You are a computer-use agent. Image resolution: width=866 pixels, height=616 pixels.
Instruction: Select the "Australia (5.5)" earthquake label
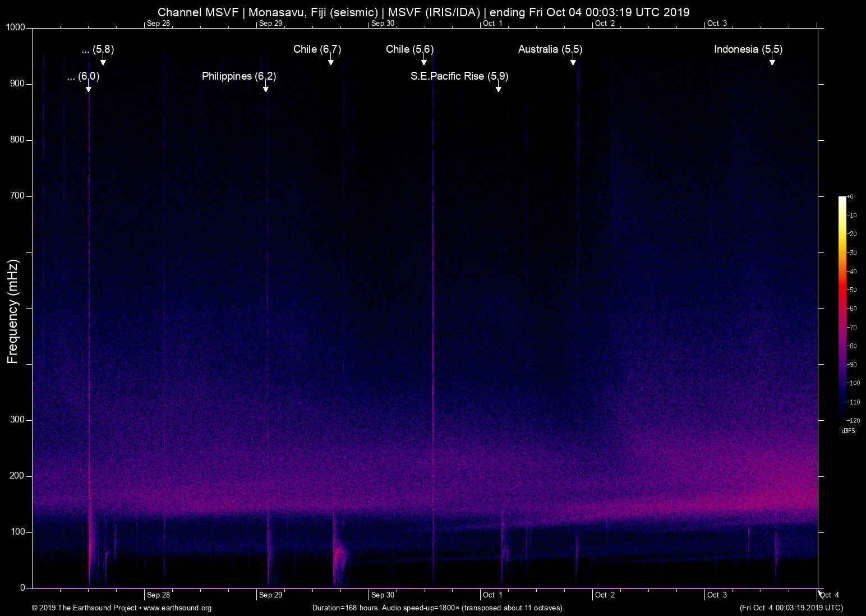[x=550, y=49]
